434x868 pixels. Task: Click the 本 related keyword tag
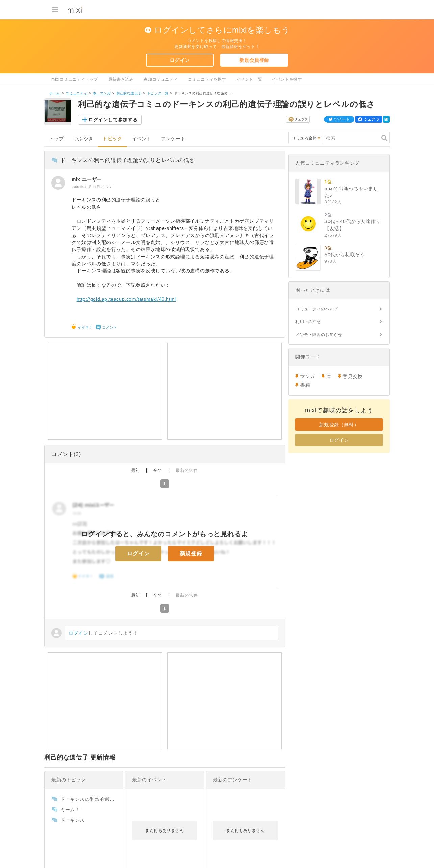(x=327, y=376)
